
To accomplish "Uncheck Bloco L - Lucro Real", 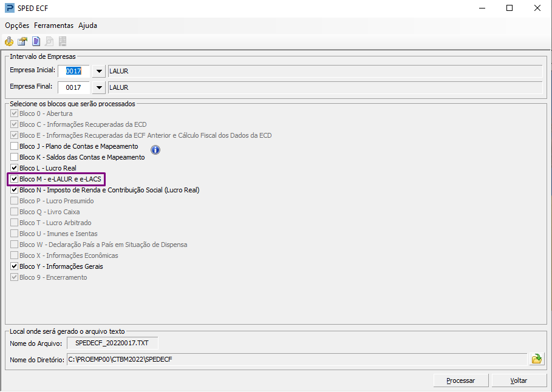I will (x=14, y=168).
